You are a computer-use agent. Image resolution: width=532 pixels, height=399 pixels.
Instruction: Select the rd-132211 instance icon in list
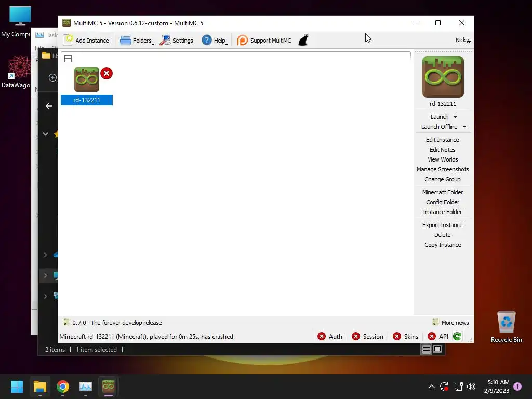(87, 79)
